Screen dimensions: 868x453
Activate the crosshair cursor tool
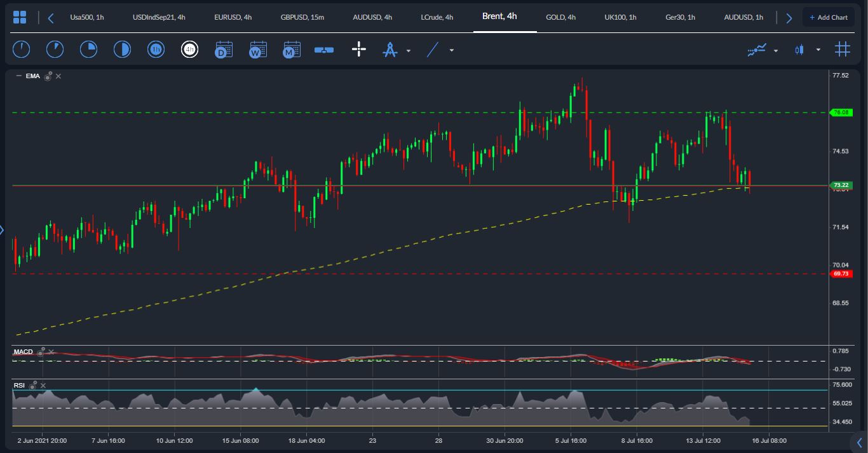point(359,50)
